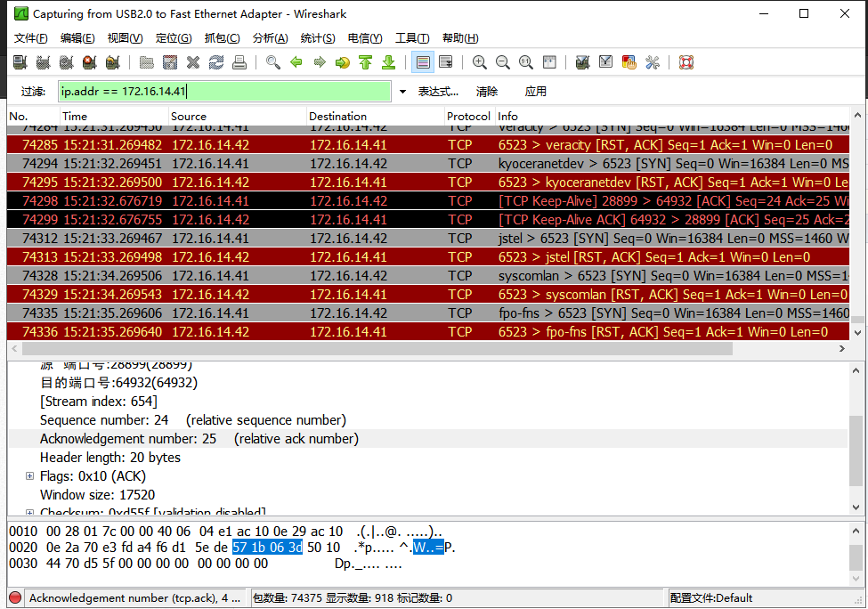Open the 定位(G) menu
This screenshot has height=609, width=868.
(174, 38)
